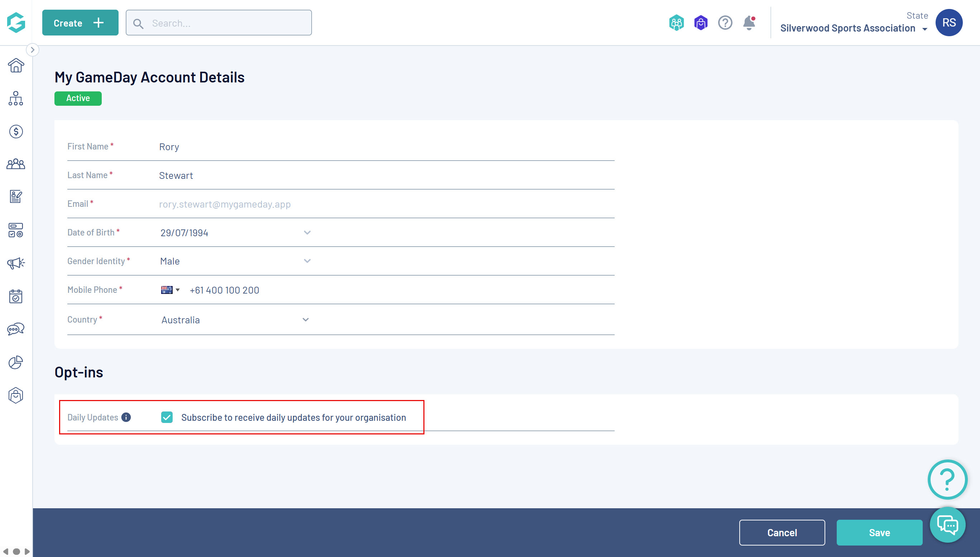
Task: Click the Save button
Action: pos(879,532)
